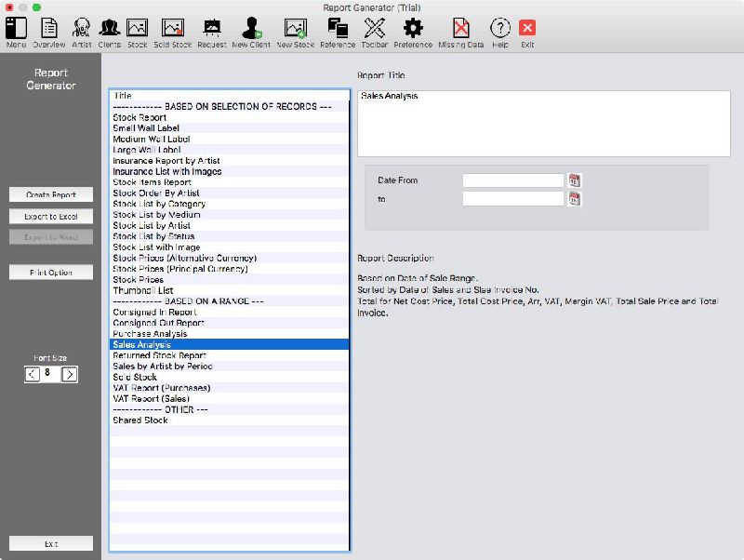The height and width of the screenshot is (560, 744).
Task: Open the Overview toolbar icon
Action: coord(49,33)
